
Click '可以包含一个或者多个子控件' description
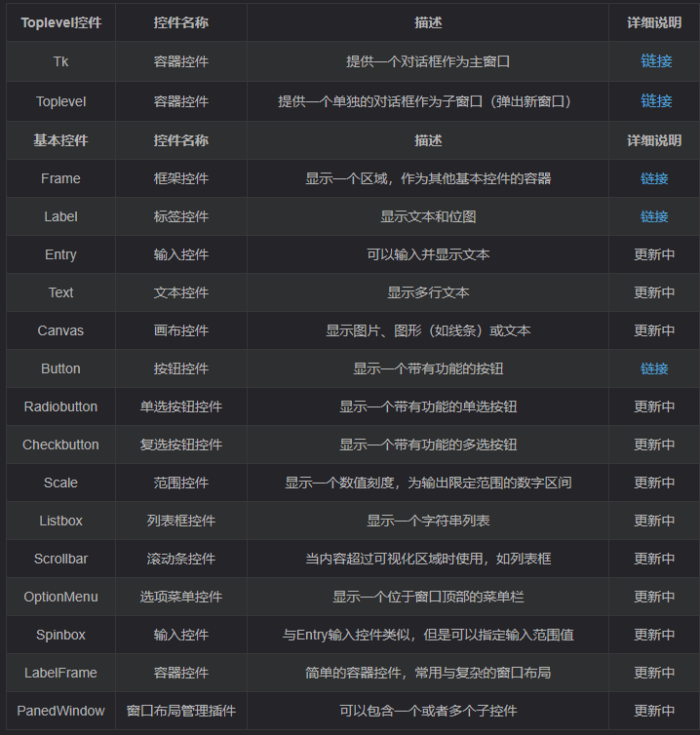tap(428, 711)
